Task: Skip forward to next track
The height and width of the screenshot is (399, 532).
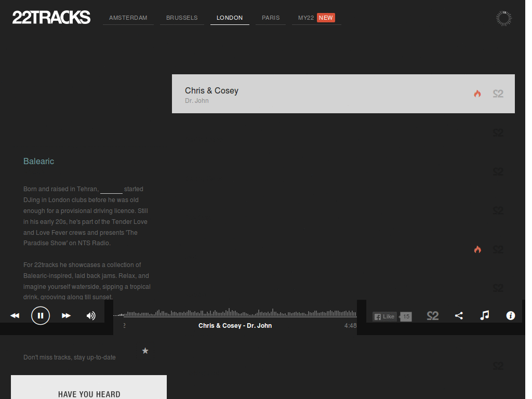Action: click(x=66, y=315)
